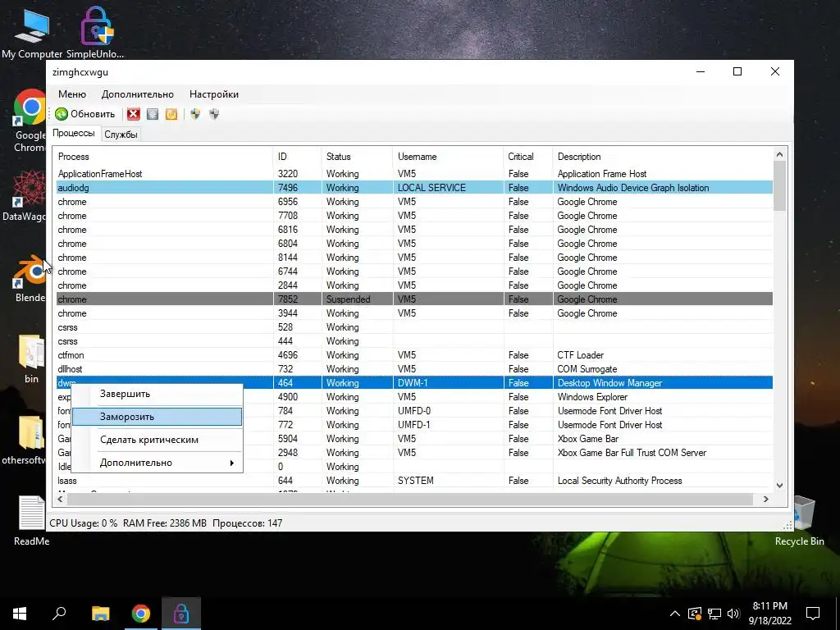Image resolution: width=840 pixels, height=630 pixels.
Task: Open the othersoftware folder on desktop
Action: pyautogui.click(x=24, y=441)
